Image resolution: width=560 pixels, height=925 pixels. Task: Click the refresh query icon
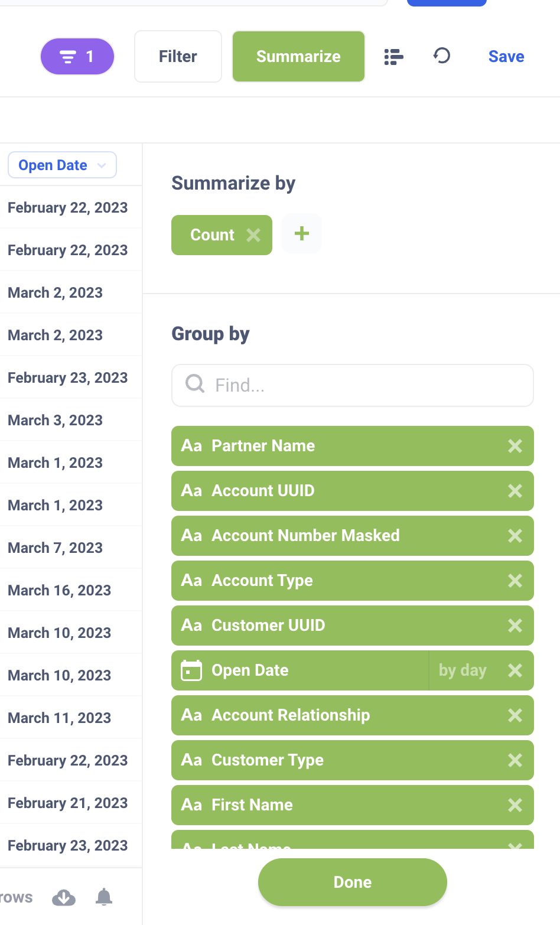tap(442, 56)
